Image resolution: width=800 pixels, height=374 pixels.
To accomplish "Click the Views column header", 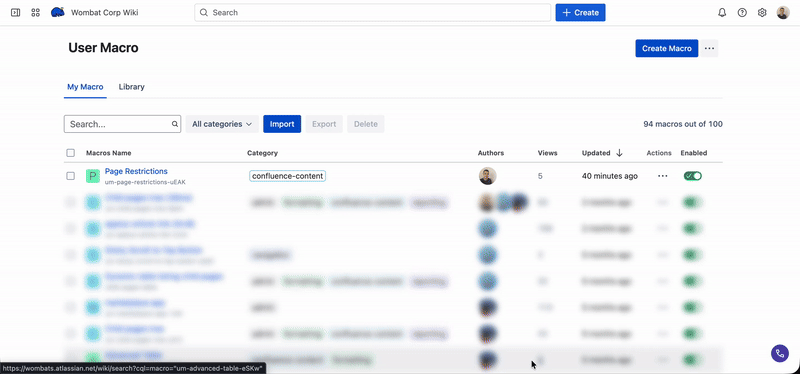I will click(547, 153).
